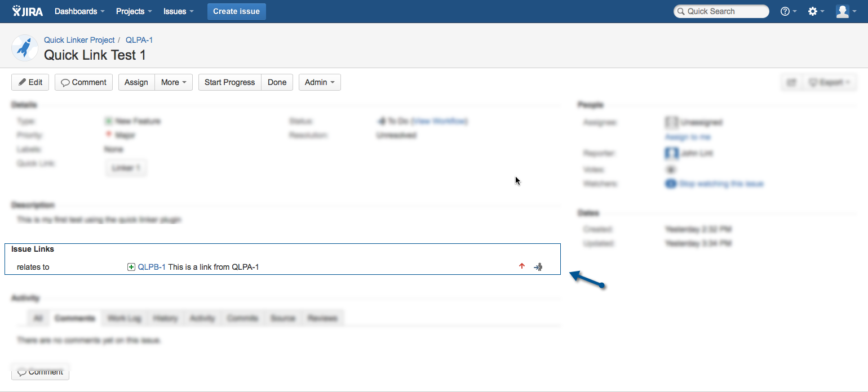868x392 pixels.
Task: Open the help question mark menu
Action: pos(788,11)
